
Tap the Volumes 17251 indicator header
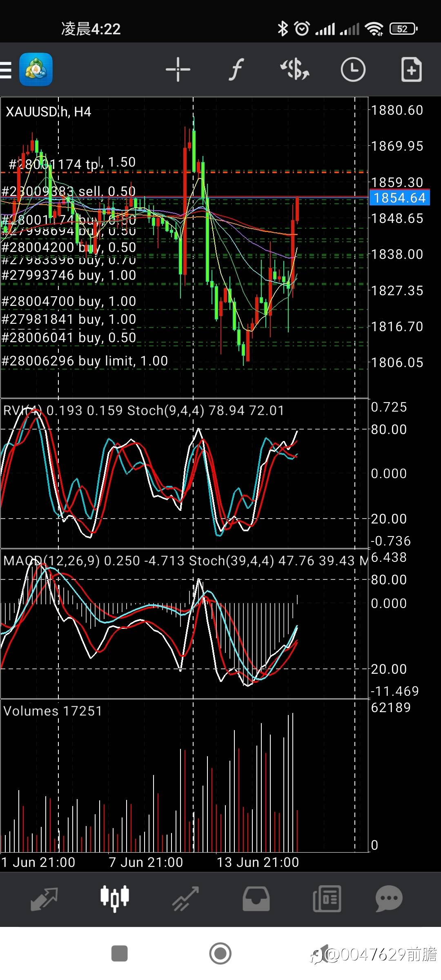[x=52, y=711]
